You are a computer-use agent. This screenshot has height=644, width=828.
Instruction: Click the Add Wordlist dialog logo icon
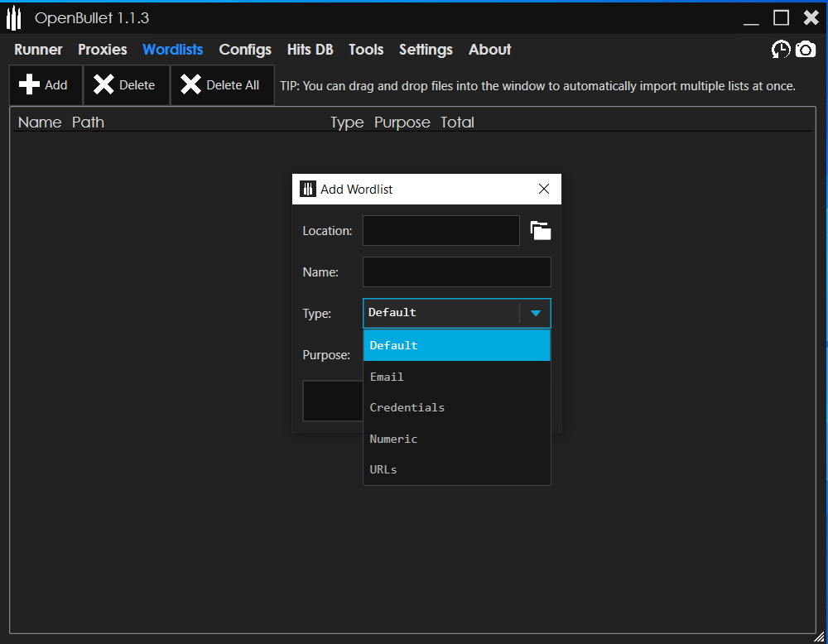(x=308, y=189)
